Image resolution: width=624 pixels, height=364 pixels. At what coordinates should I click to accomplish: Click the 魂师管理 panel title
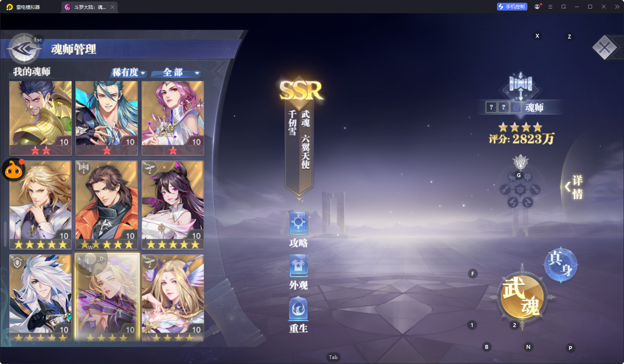point(74,49)
